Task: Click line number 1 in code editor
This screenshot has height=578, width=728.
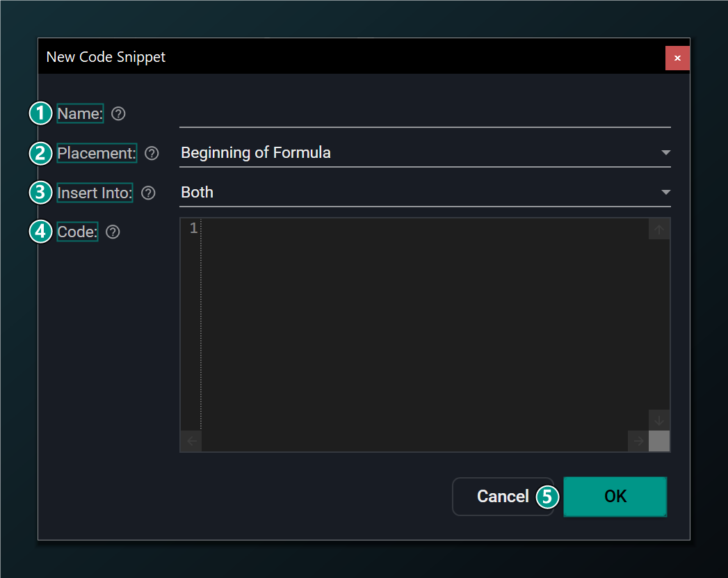Action: point(193,228)
